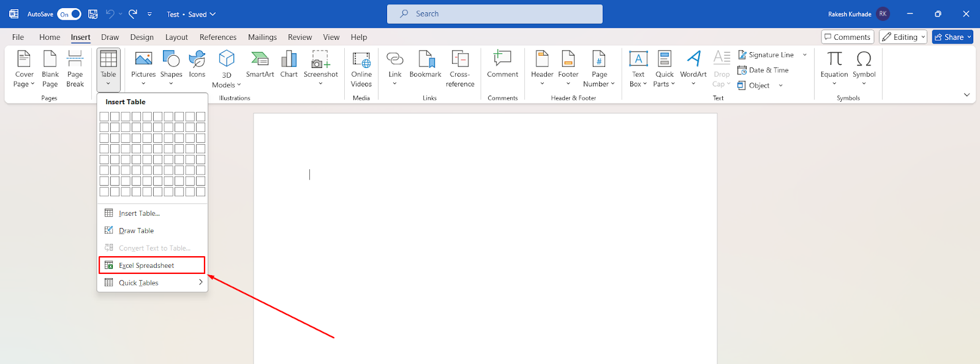Expand the Signature Line dropdown arrow

(805, 55)
